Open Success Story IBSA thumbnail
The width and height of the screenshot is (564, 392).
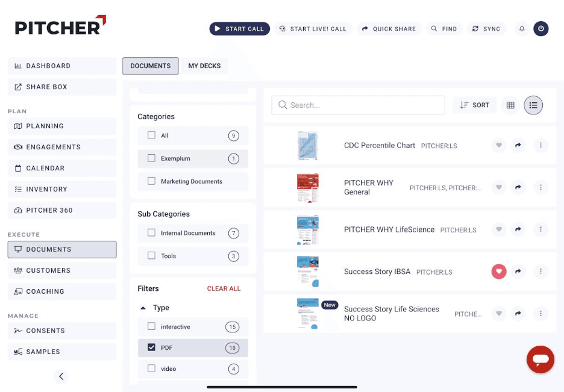pos(307,272)
